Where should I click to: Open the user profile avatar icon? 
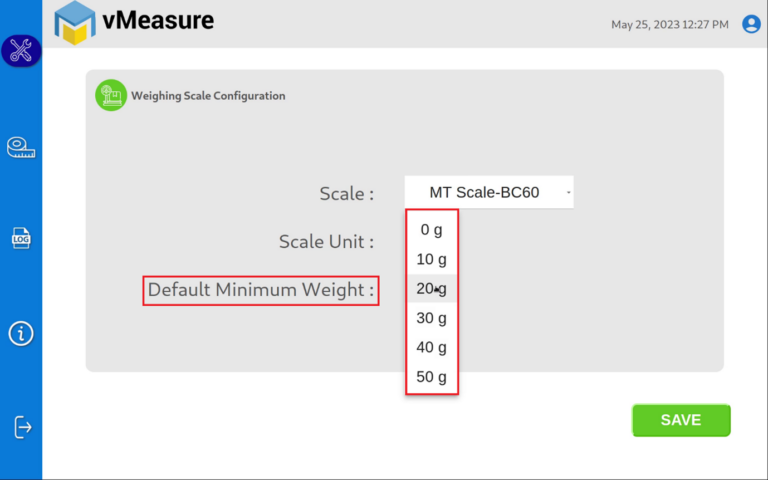pos(751,24)
